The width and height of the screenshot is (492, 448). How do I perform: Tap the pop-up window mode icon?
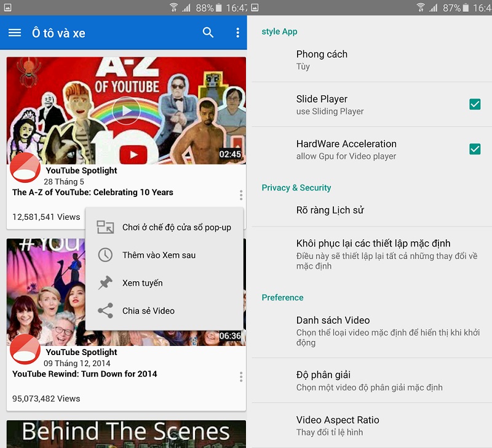coord(105,227)
